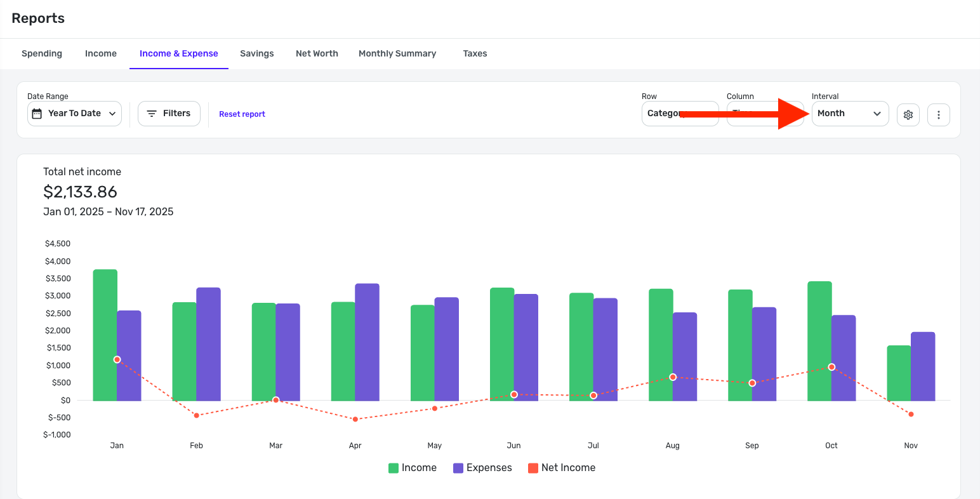Open the Year To Date dropdown

75,114
